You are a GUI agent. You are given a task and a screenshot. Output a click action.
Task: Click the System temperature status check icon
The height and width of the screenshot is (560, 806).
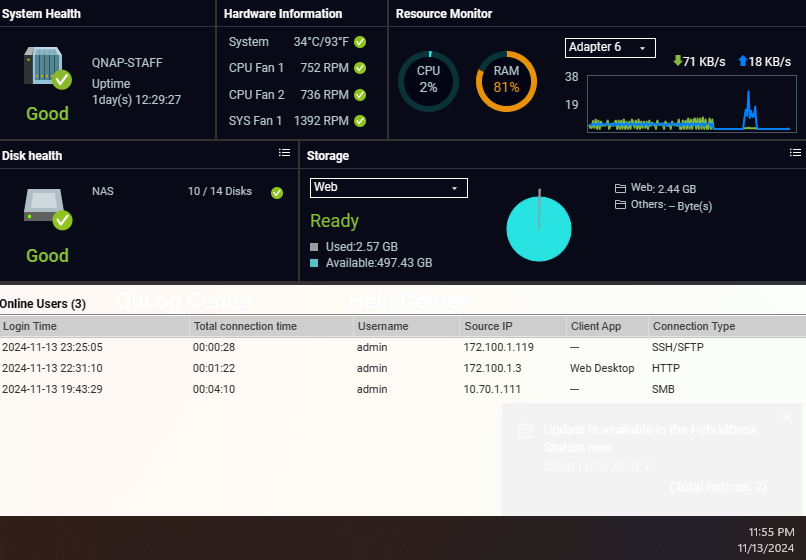[360, 42]
